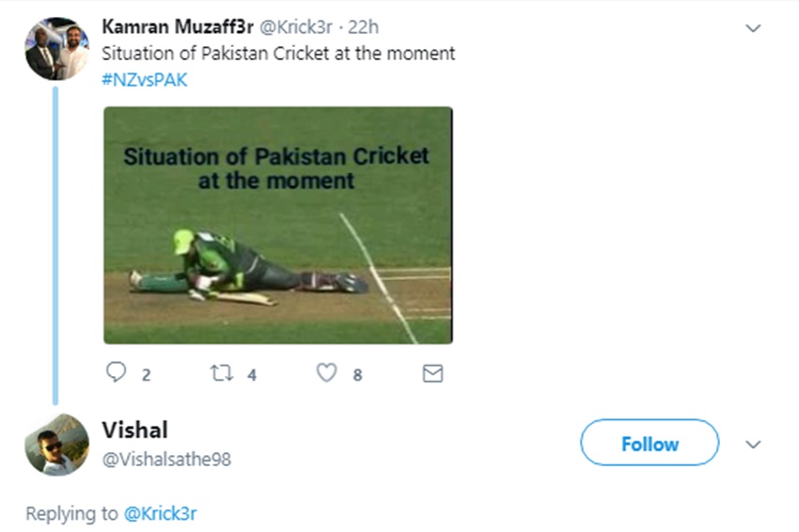Image resolution: width=799 pixels, height=532 pixels.
Task: Open Vishal's profile avatar
Action: pyautogui.click(x=56, y=445)
